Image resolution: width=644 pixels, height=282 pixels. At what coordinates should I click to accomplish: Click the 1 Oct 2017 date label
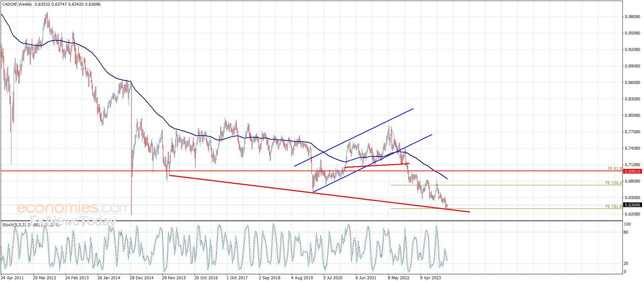[237, 278]
